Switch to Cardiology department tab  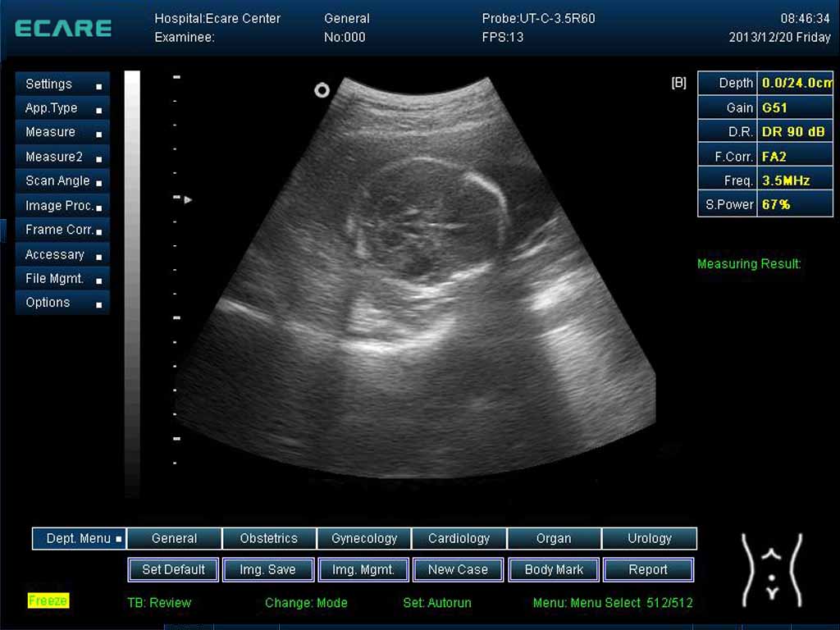(459, 539)
